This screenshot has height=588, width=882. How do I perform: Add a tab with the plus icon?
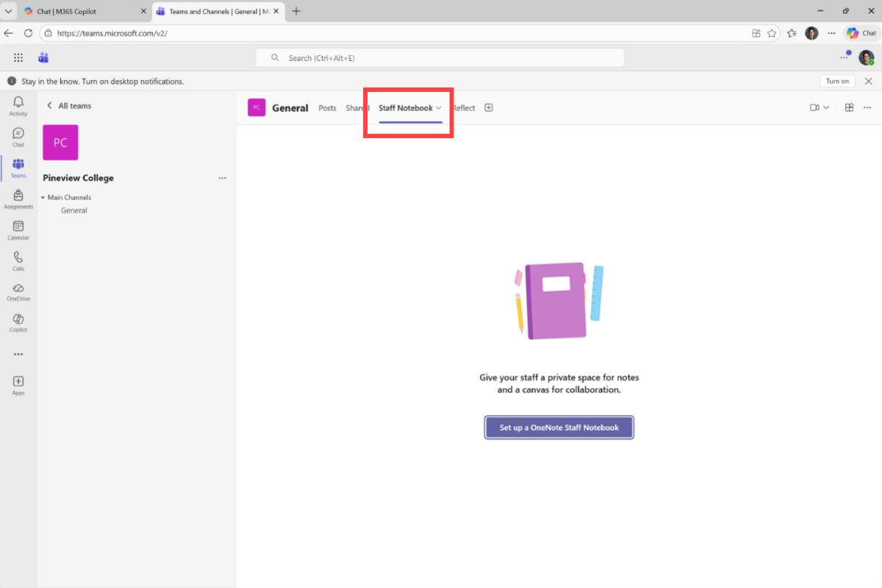coord(489,107)
